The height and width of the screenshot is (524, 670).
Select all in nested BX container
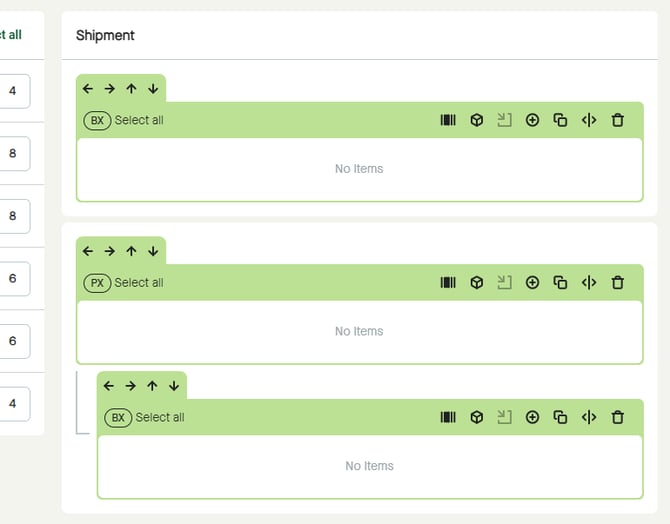coord(160,417)
